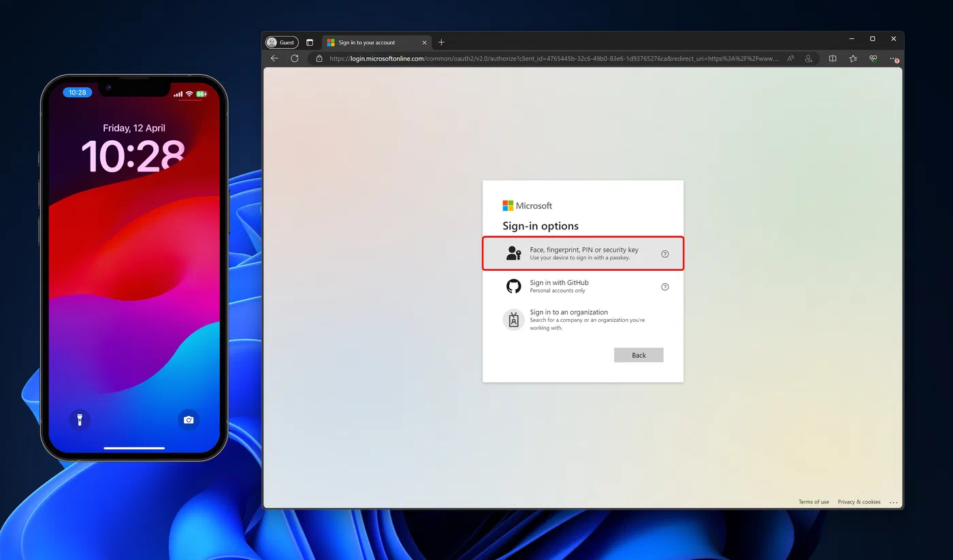Go back using the browser back arrow
The height and width of the screenshot is (560, 953).
[x=274, y=59]
